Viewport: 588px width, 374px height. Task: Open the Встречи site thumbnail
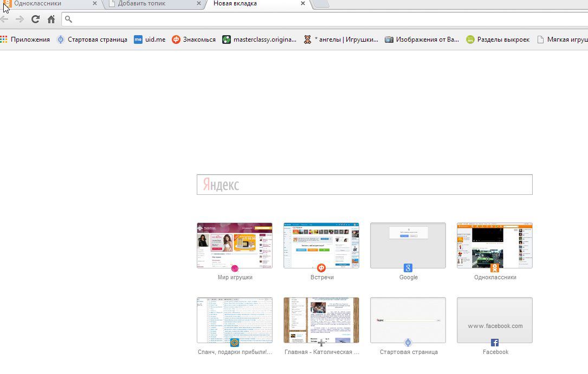(321, 246)
